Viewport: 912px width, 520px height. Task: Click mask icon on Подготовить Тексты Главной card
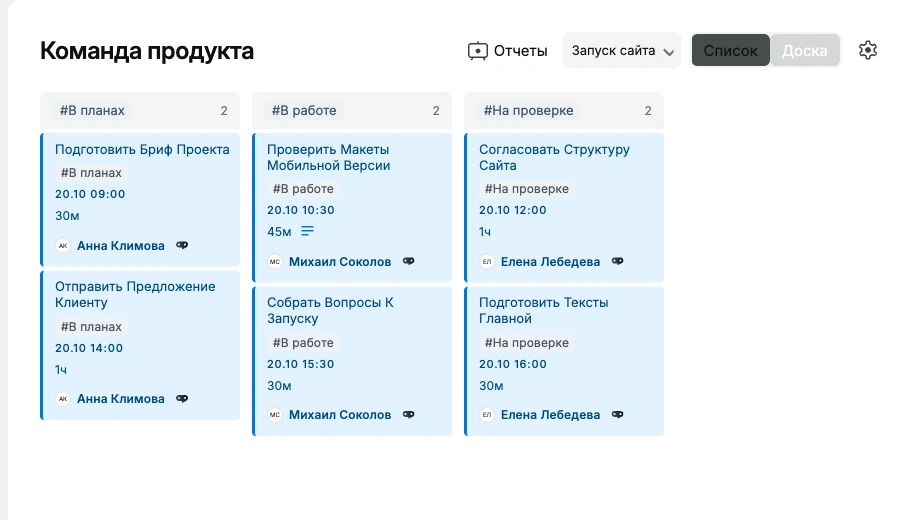[x=617, y=415]
